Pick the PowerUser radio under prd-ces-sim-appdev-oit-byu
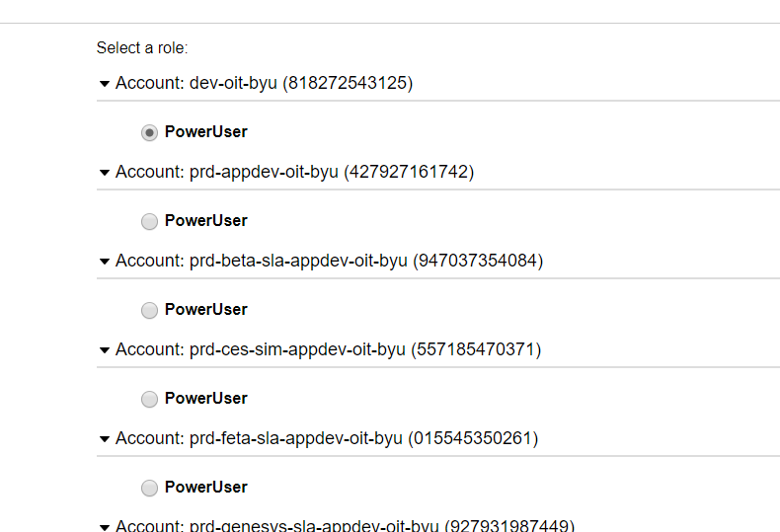The width and height of the screenshot is (780, 532). [x=149, y=399]
